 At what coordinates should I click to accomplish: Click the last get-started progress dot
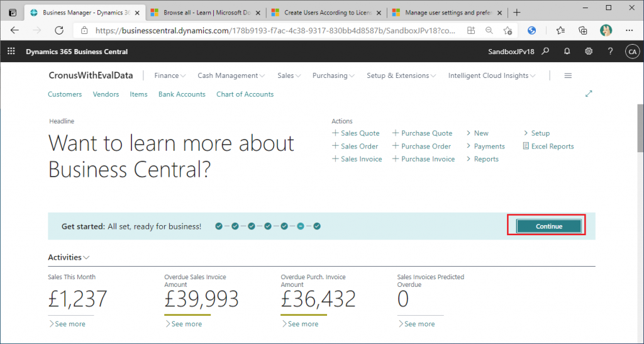[317, 226]
